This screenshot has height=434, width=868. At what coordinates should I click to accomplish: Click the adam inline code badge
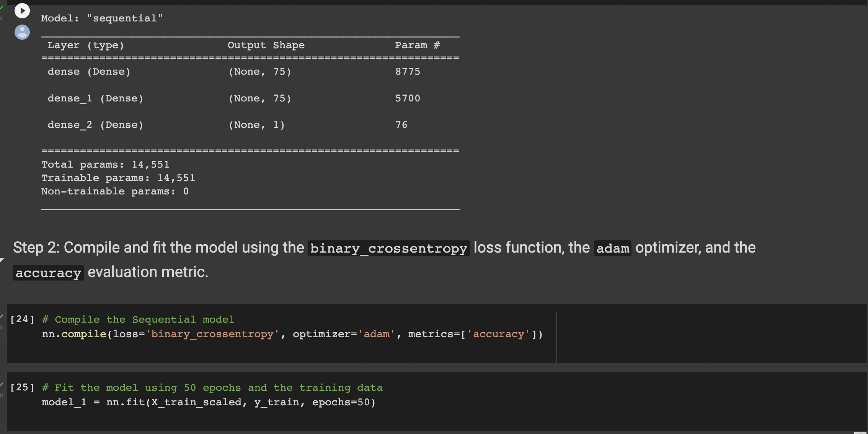pos(612,248)
